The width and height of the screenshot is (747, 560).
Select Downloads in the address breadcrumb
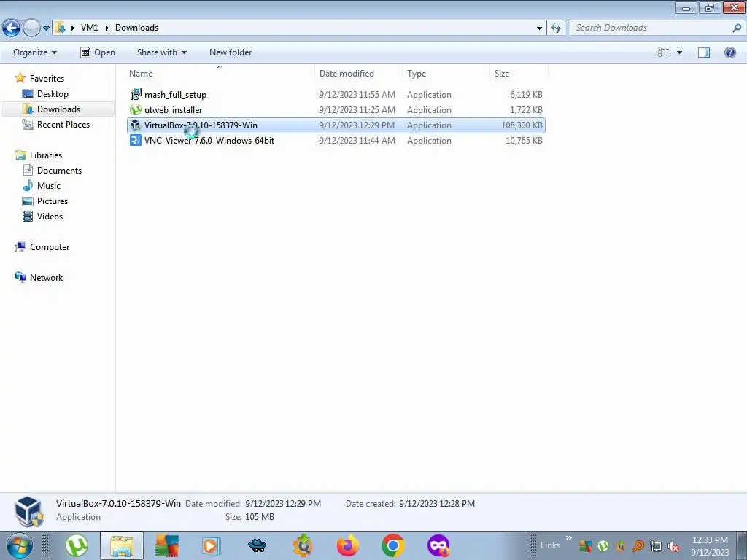[136, 28]
